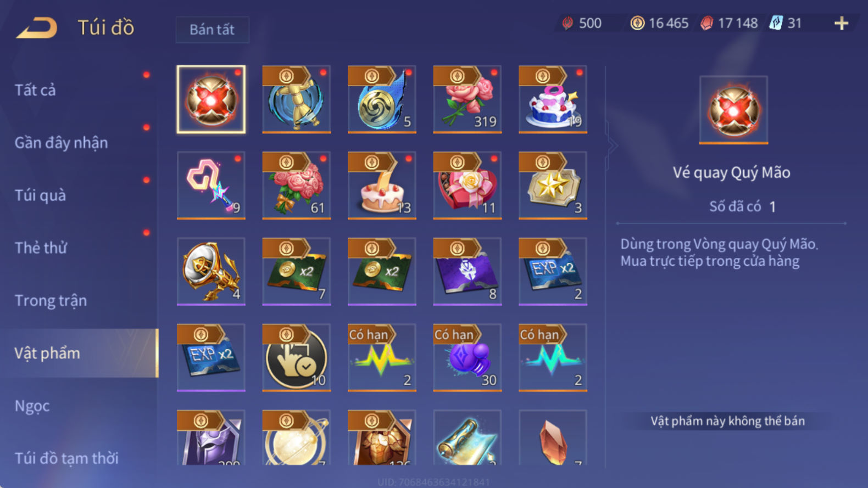Tap the plus icon to add currency
The height and width of the screenshot is (488, 868).
pos(841,23)
